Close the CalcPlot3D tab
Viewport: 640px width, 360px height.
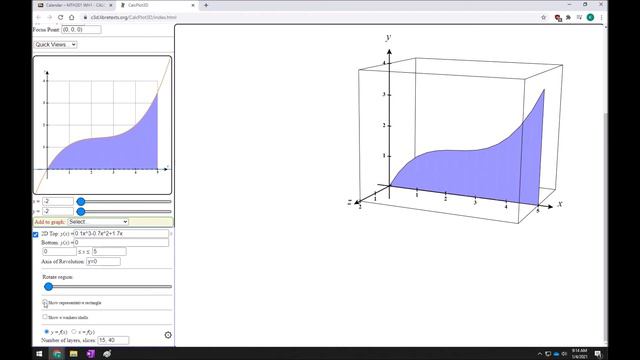point(193,5)
